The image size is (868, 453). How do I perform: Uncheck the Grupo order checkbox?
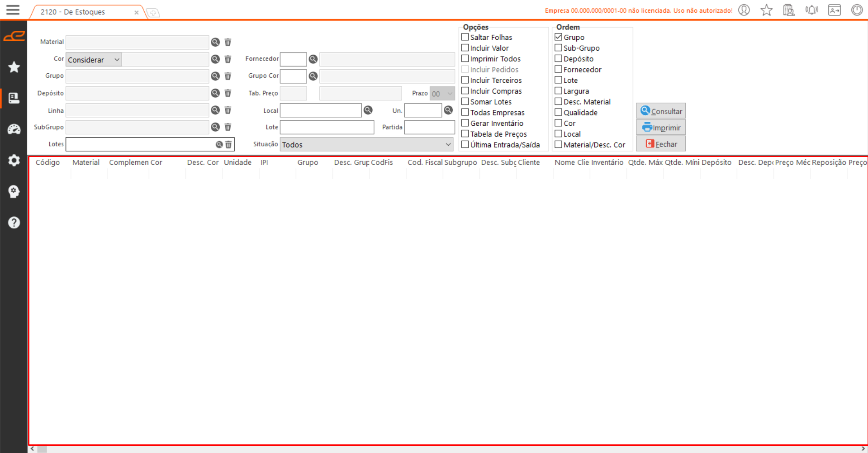pyautogui.click(x=559, y=37)
